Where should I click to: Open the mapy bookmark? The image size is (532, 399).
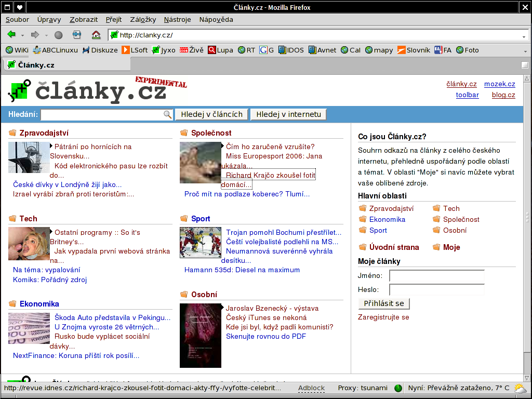(379, 50)
